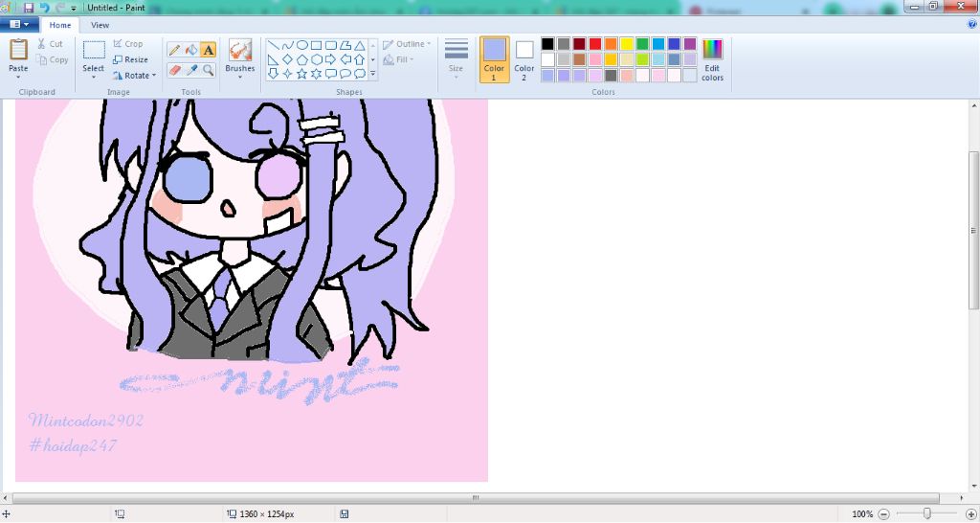980x523 pixels.
Task: Open the shape Outline dropdown
Action: point(407,44)
